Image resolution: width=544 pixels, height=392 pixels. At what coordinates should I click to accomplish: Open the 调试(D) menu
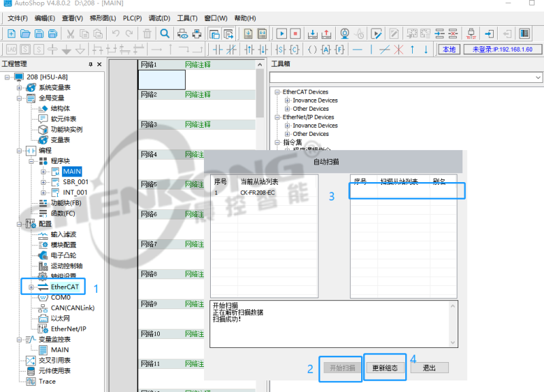click(x=160, y=18)
